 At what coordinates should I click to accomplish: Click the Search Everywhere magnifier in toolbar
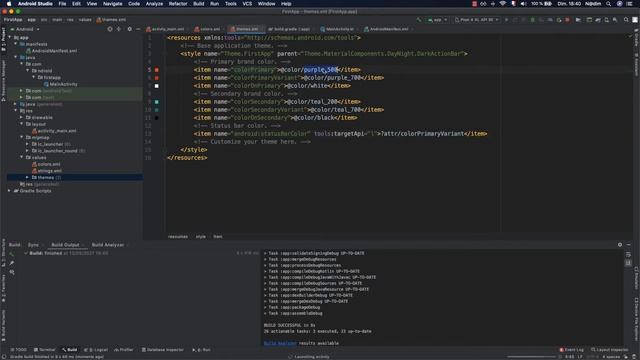point(626,20)
